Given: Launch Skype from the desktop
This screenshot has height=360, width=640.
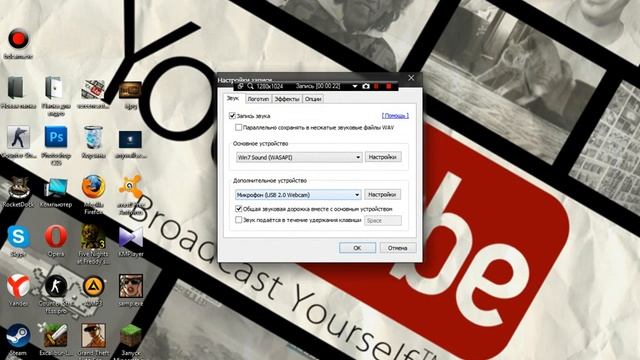Looking at the screenshot, I should (x=18, y=237).
